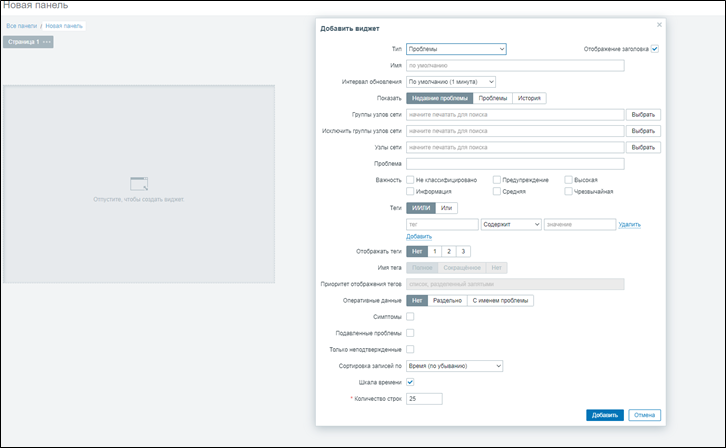Untick the Шкала времени checkbox
This screenshot has height=448, width=726.
tap(410, 382)
